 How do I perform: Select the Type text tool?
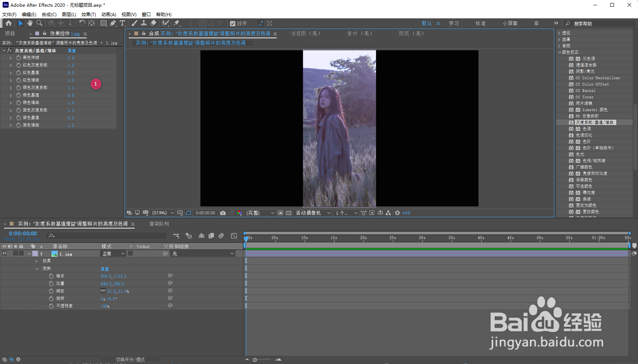click(x=122, y=23)
